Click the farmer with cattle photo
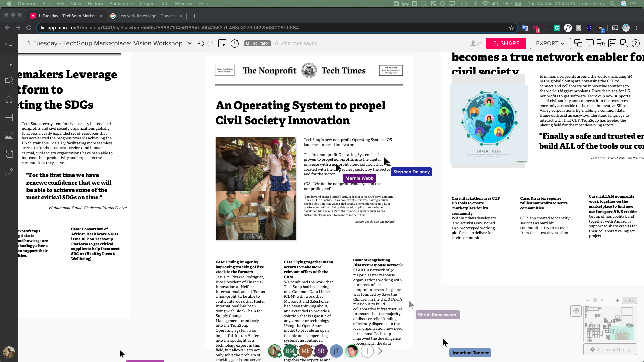The image size is (644, 362). tap(256, 164)
